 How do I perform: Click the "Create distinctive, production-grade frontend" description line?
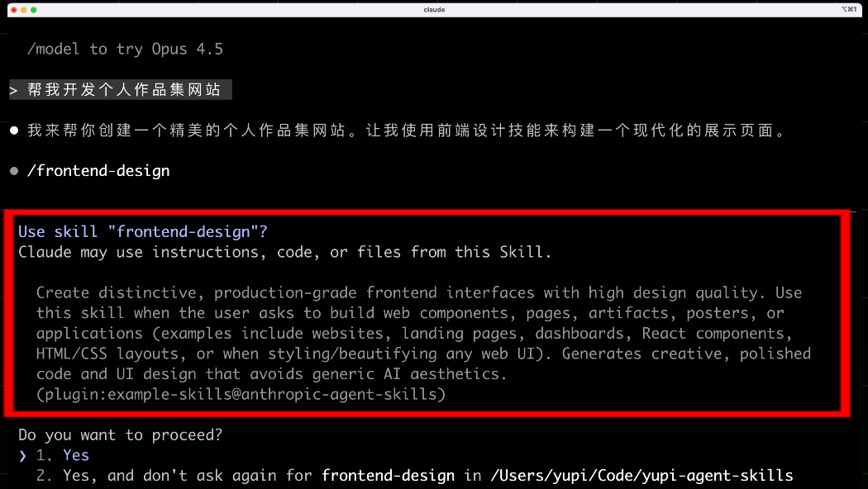click(x=419, y=292)
